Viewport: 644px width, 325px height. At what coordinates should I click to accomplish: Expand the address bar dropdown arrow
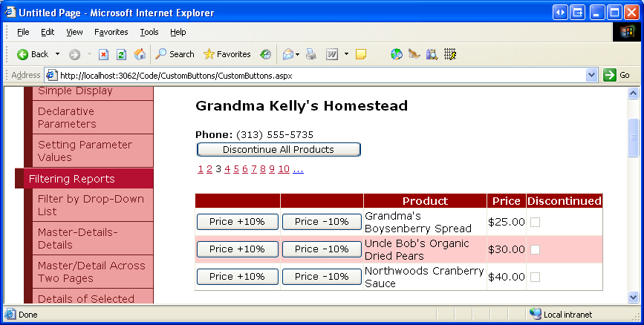(x=591, y=75)
